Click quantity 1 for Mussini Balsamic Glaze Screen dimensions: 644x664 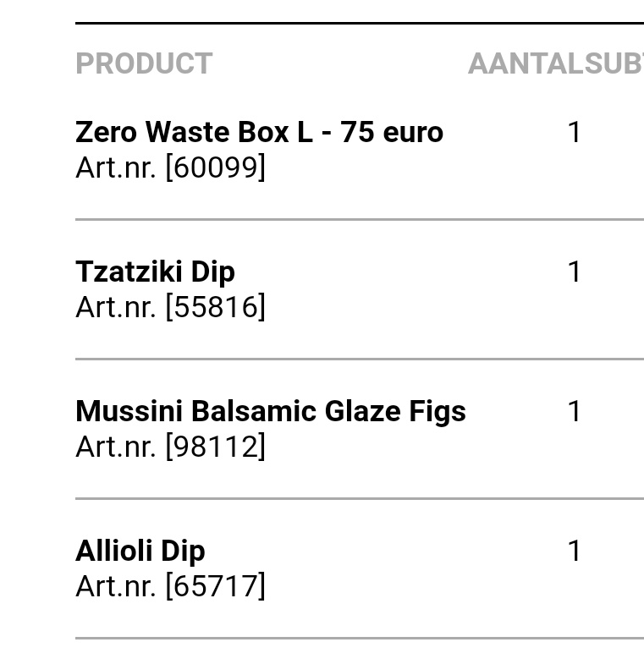(574, 412)
